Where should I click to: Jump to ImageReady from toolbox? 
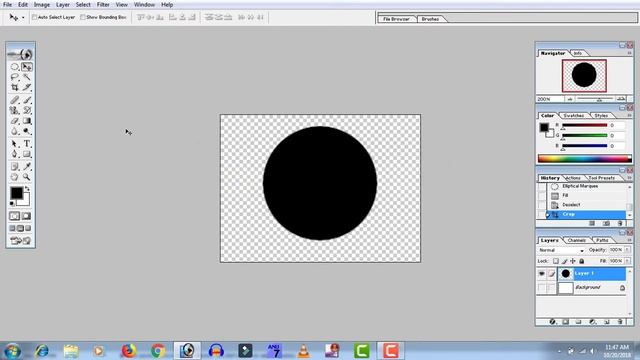[x=20, y=241]
